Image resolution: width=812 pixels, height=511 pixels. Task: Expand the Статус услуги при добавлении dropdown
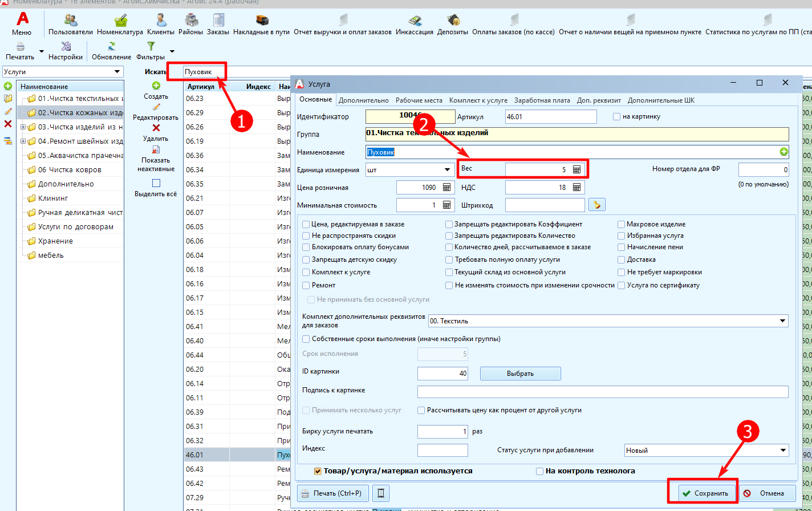(x=784, y=451)
